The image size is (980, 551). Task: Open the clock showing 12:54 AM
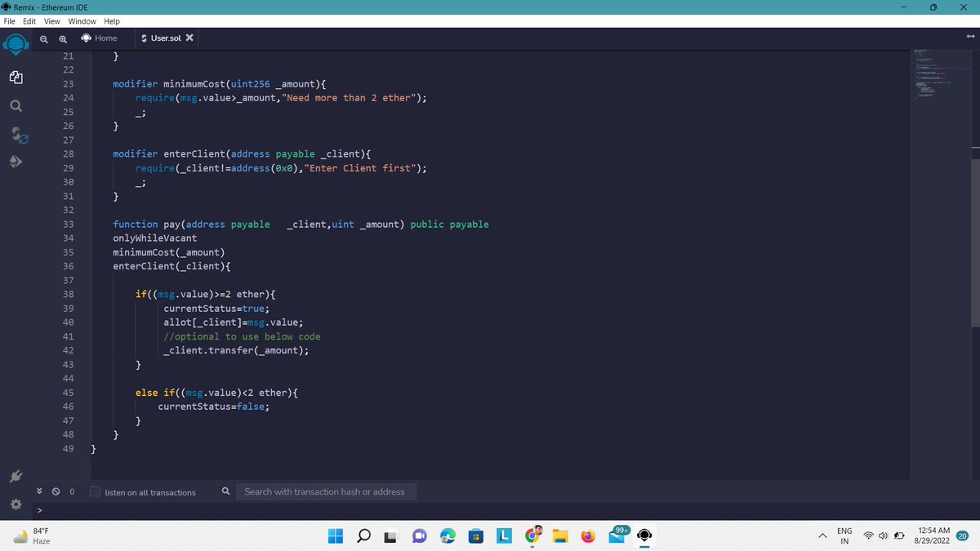[x=933, y=536]
